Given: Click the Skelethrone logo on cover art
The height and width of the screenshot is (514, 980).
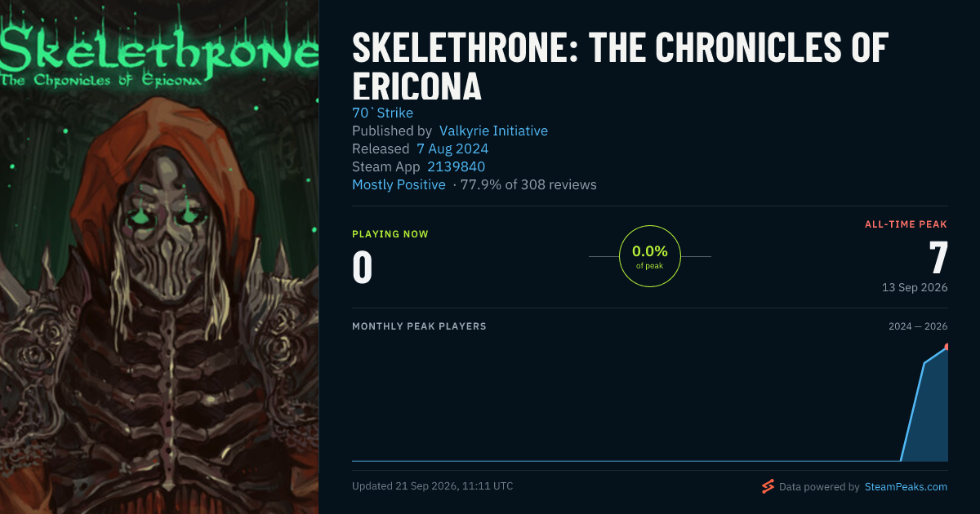Looking at the screenshot, I should (159, 55).
